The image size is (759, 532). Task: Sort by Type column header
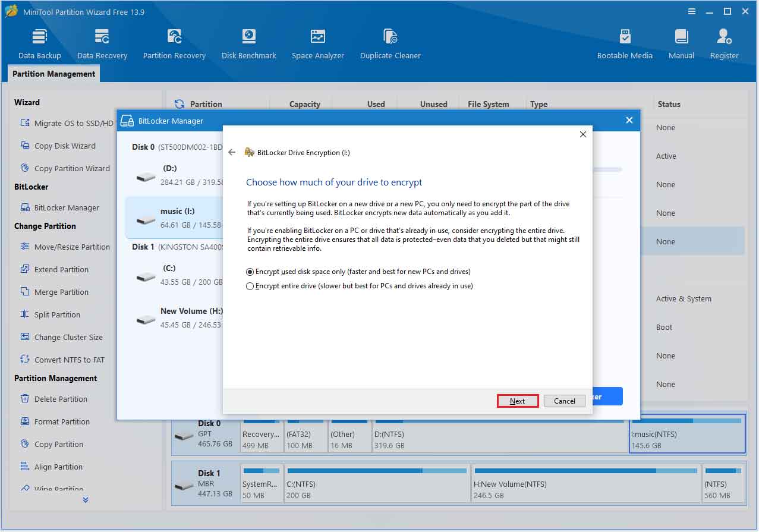tap(538, 104)
